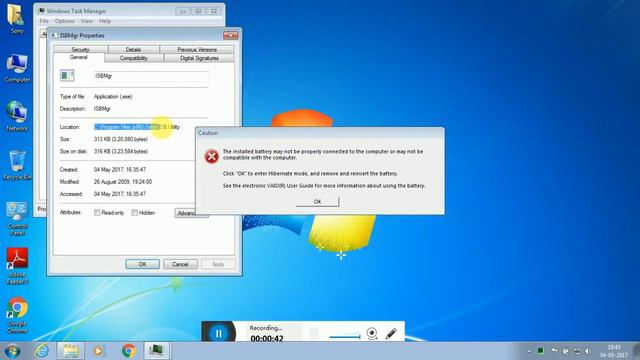640x360 pixels.
Task: Click the recording timer 00:00:42
Action: click(x=267, y=338)
